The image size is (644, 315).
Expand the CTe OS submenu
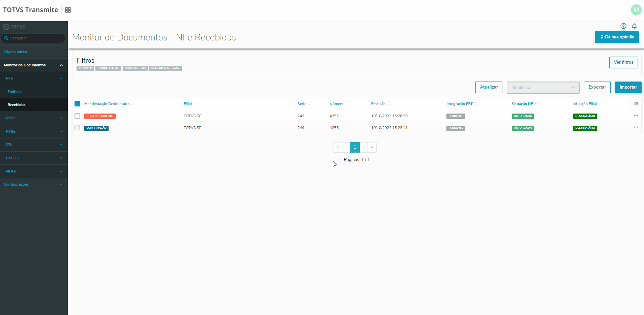tap(34, 158)
